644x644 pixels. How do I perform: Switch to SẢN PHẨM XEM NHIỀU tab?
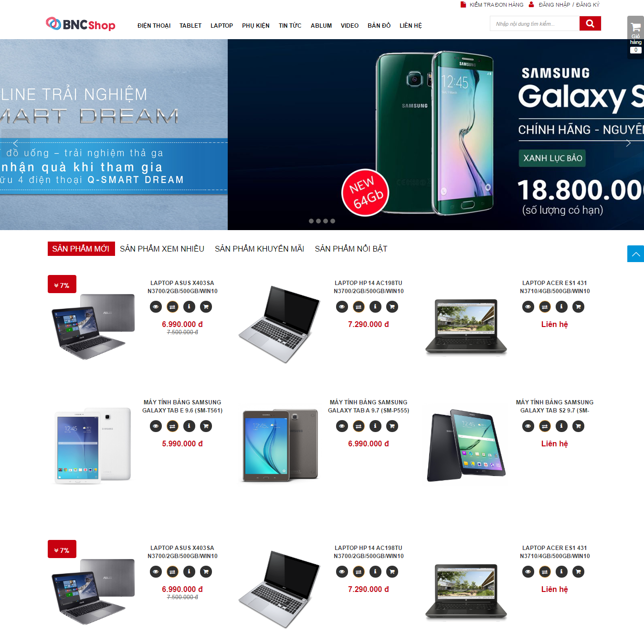162,249
